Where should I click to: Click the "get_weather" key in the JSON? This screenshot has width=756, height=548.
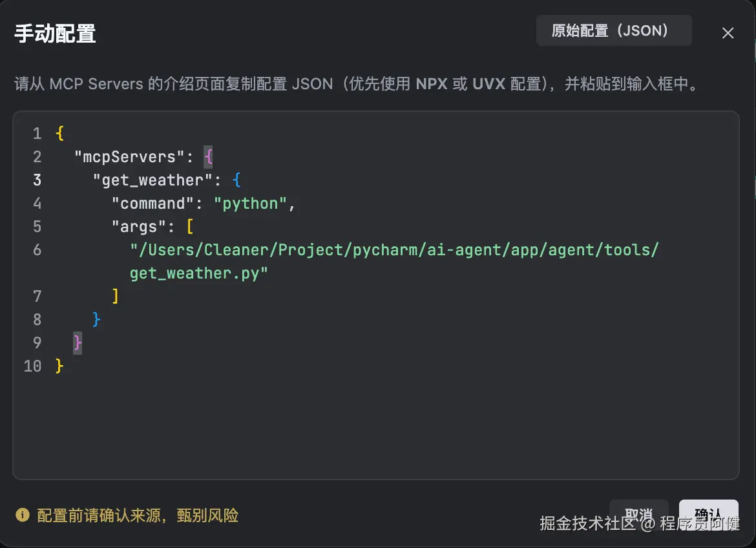152,180
